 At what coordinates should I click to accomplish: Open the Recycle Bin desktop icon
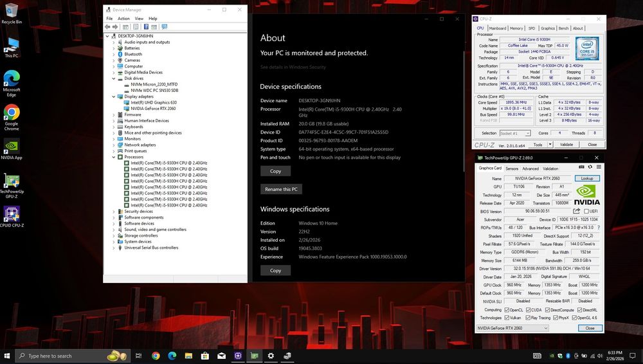click(x=12, y=14)
